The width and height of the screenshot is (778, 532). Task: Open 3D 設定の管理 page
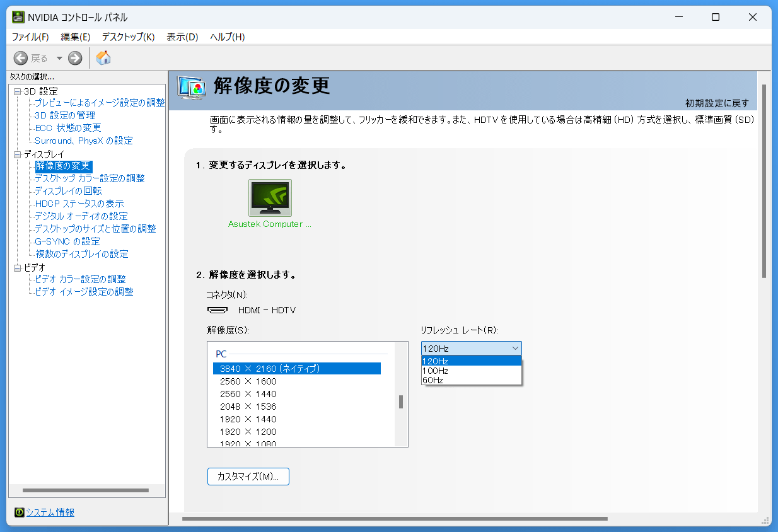tap(65, 115)
